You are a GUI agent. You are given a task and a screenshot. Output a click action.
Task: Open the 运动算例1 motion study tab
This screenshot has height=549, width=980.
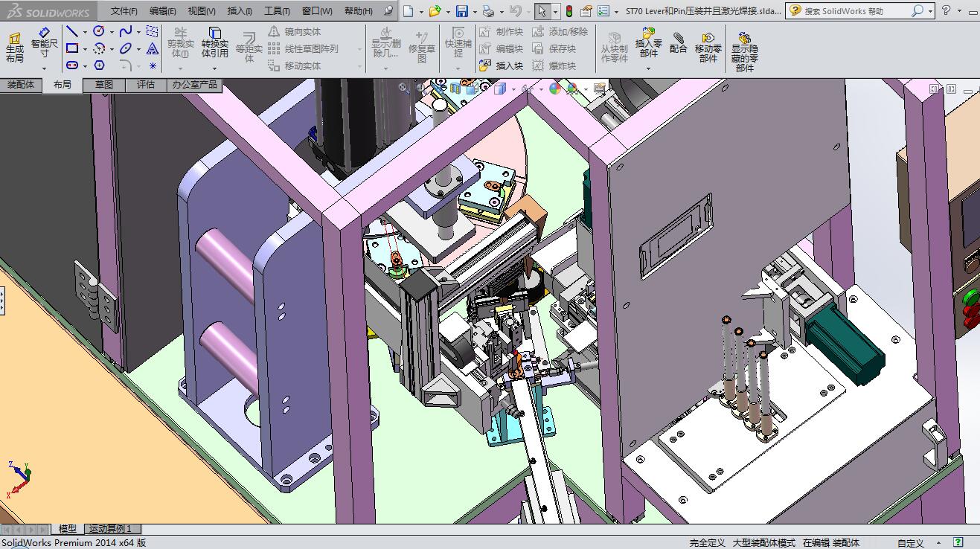(x=110, y=529)
